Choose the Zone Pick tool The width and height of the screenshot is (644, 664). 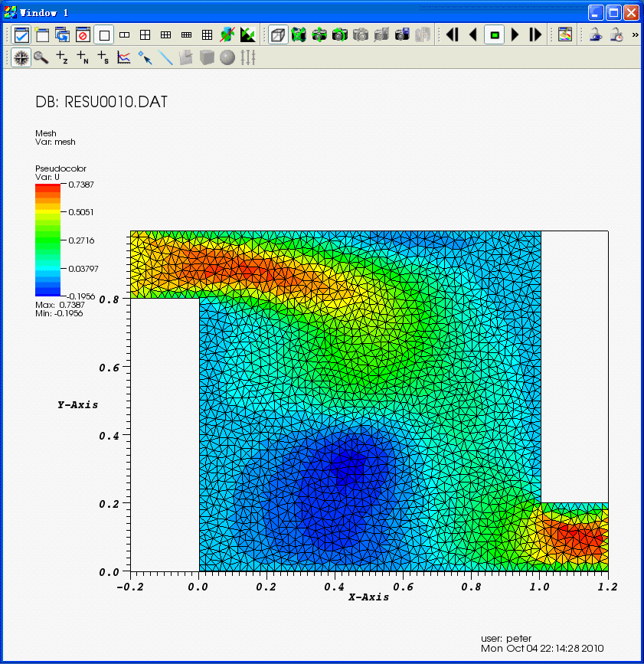coord(62,57)
